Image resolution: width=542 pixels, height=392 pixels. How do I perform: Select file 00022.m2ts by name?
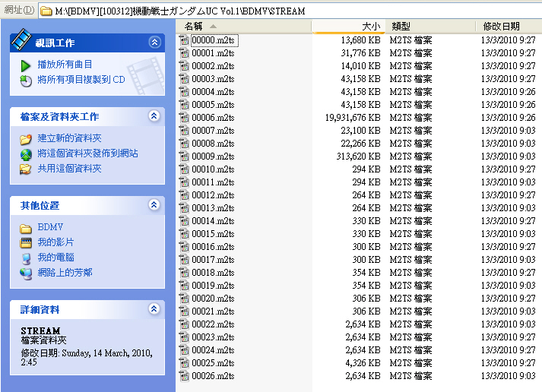pos(213,324)
